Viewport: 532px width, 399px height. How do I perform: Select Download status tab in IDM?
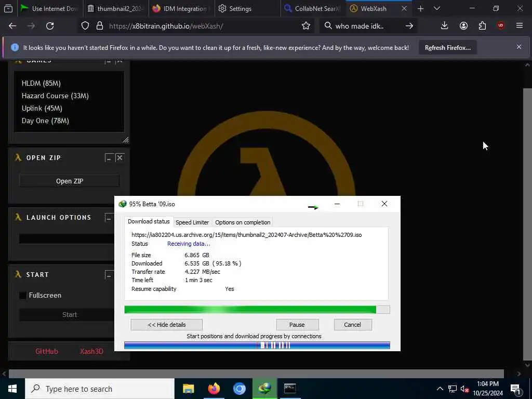(149, 221)
